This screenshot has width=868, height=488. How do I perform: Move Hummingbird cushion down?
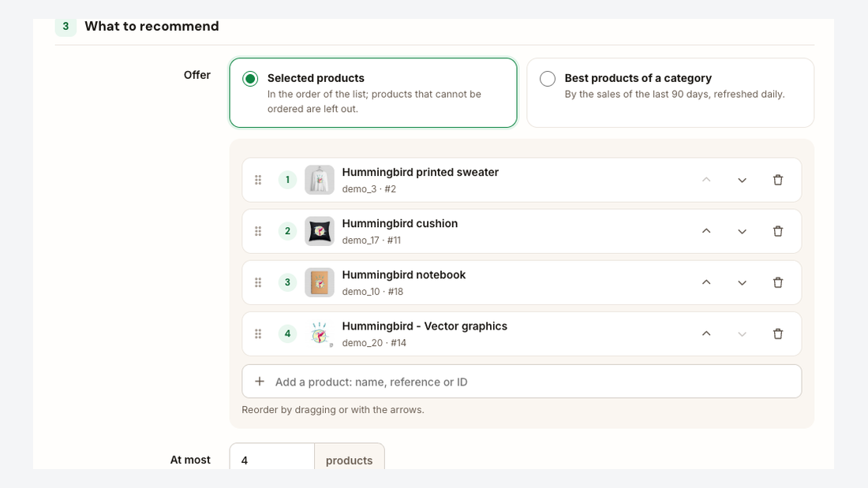click(x=743, y=231)
